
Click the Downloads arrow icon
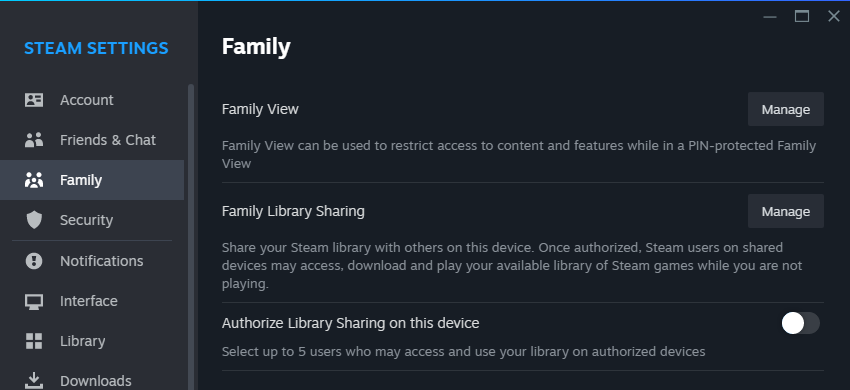pos(34,380)
